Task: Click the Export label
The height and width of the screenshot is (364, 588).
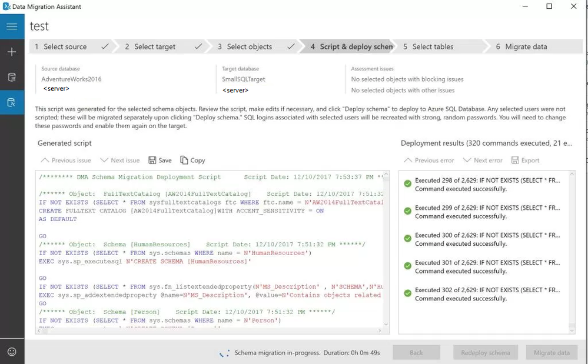Action: 530,161
